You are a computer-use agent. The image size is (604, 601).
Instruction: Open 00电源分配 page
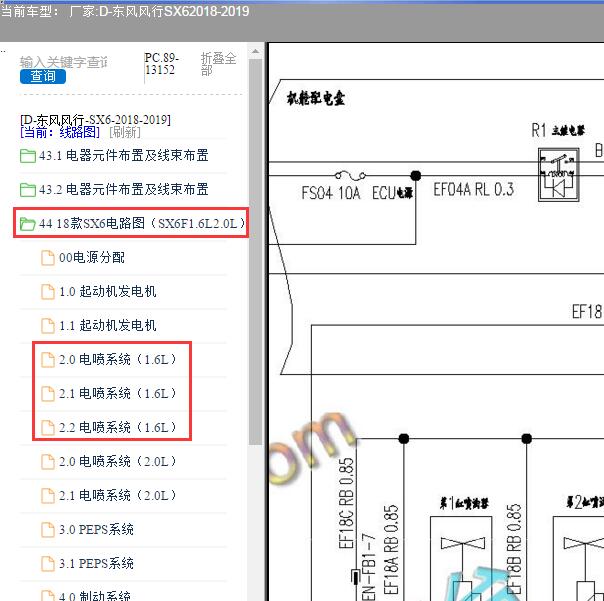[92, 257]
